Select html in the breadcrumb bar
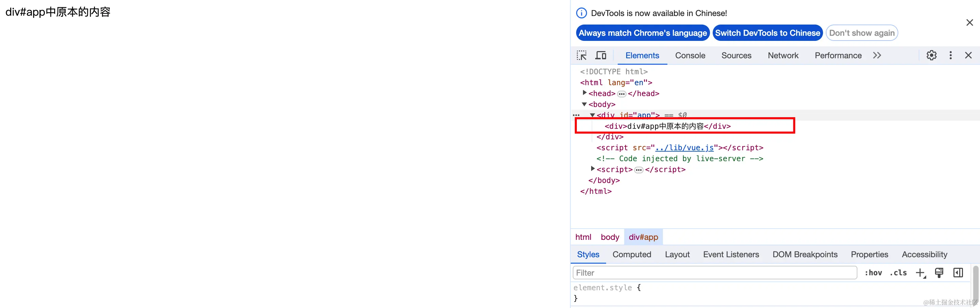Screen dimensions: 980x308 [583, 237]
